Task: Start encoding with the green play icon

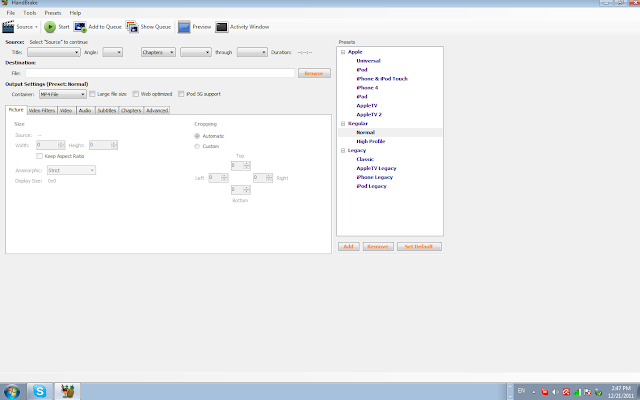Action: coord(50,27)
